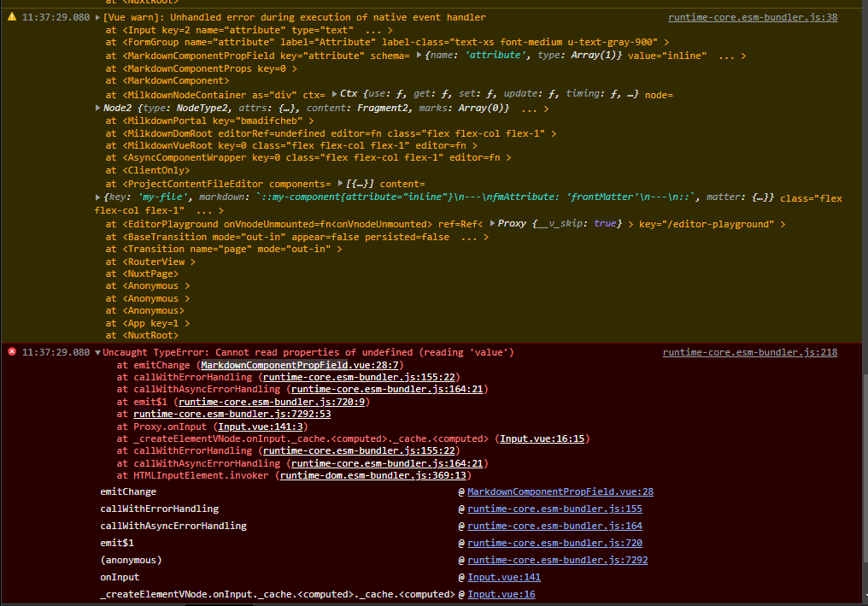Open runtime-core.esm-bundler.js:218 source link
The width and height of the screenshot is (868, 606).
(x=749, y=352)
